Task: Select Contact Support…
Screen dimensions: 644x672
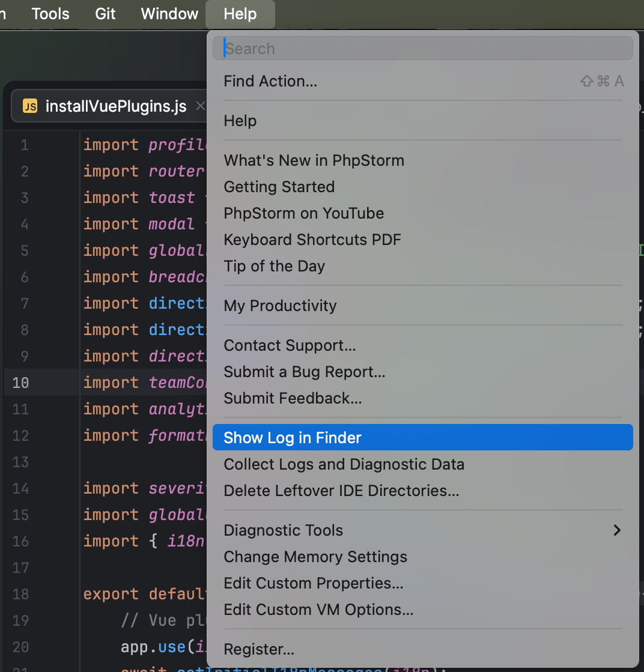Action: point(290,345)
